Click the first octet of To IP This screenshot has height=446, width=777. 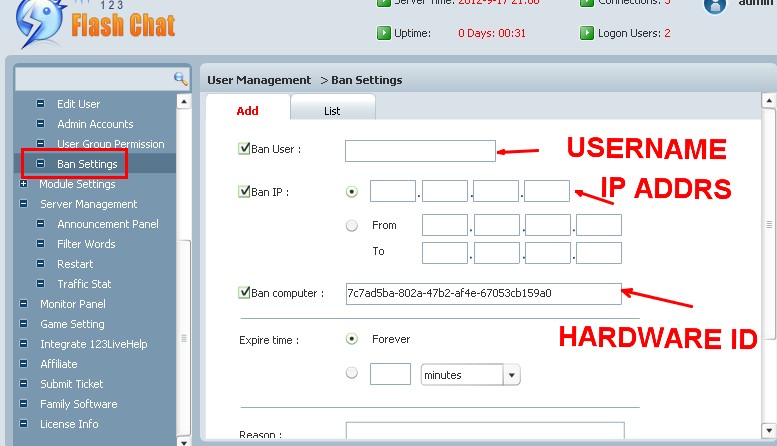445,253
